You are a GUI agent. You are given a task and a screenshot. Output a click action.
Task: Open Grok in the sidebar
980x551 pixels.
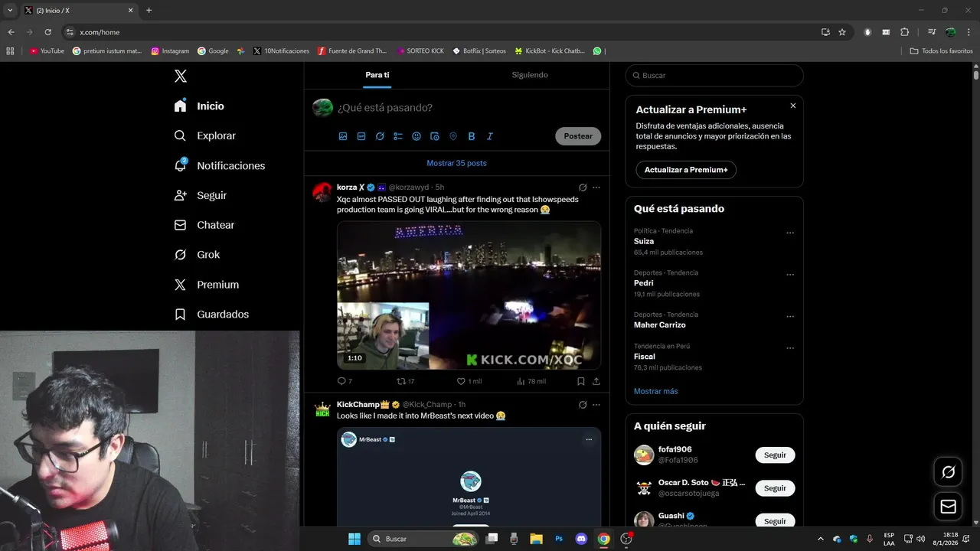[197, 255]
